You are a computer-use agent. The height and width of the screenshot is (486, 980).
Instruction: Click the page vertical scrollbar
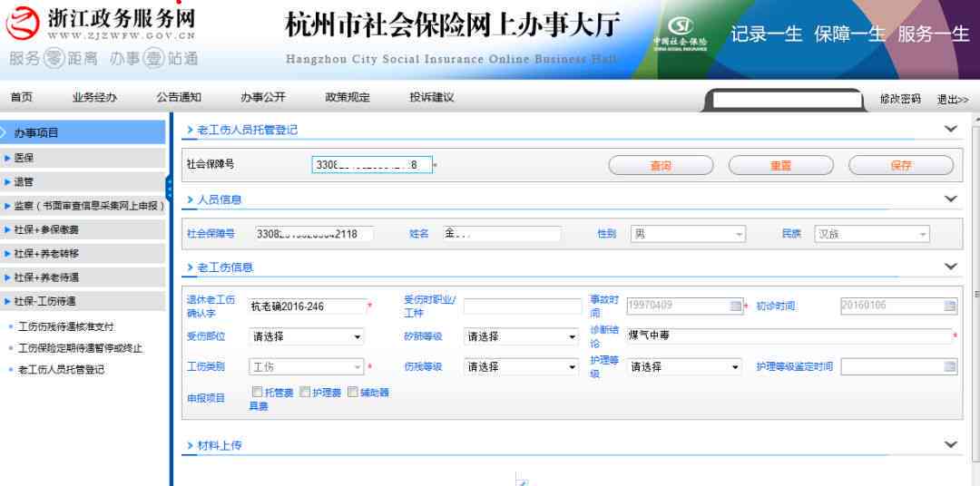tap(975, 294)
